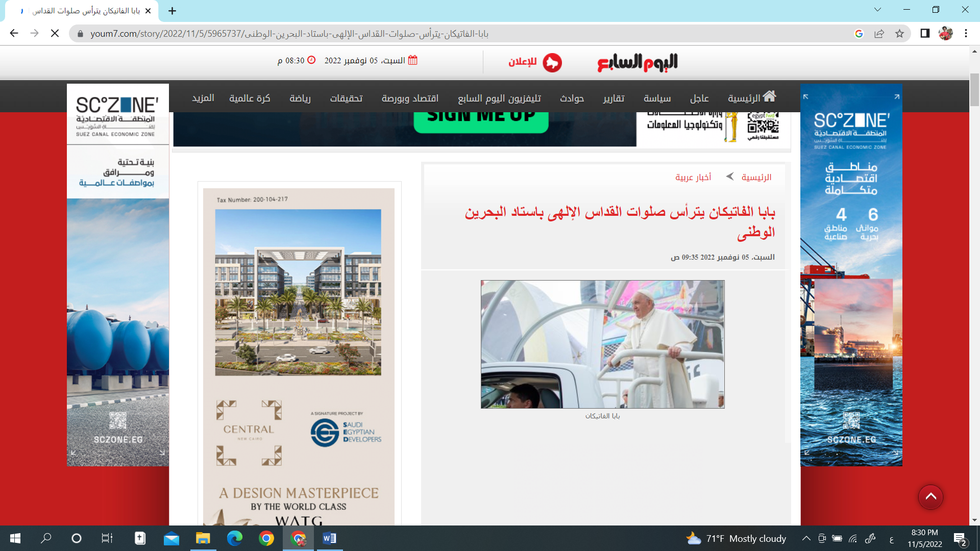
Task: Click the Central New Cairo ad image
Action: point(299,357)
